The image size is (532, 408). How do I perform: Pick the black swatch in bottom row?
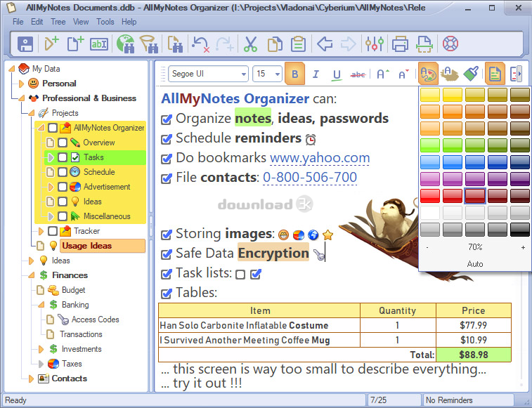[520, 229]
